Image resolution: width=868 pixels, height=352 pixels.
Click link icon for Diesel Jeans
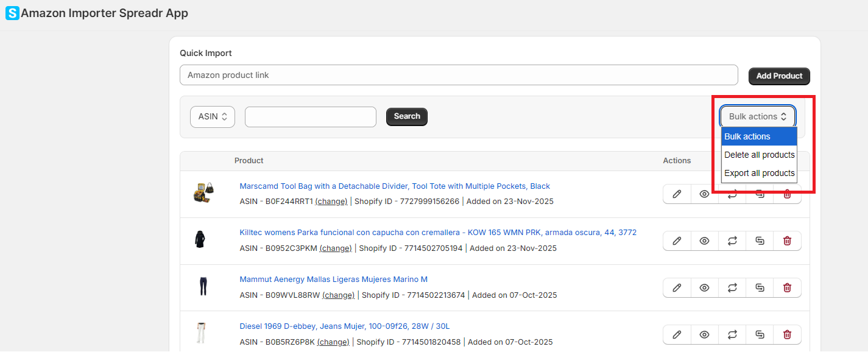point(760,334)
